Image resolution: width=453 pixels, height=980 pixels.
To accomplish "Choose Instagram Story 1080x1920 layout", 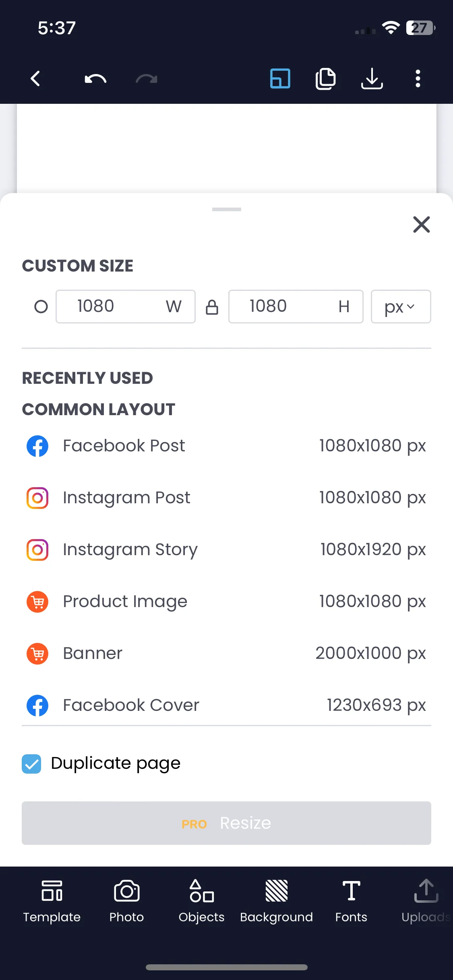I will point(226,550).
